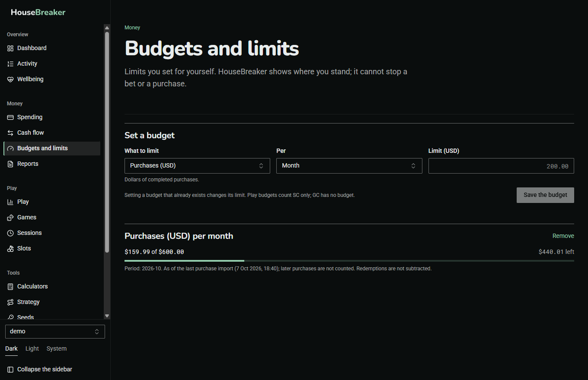Click the "Set a budget" heading
This screenshot has width=588, height=380.
[x=150, y=135]
